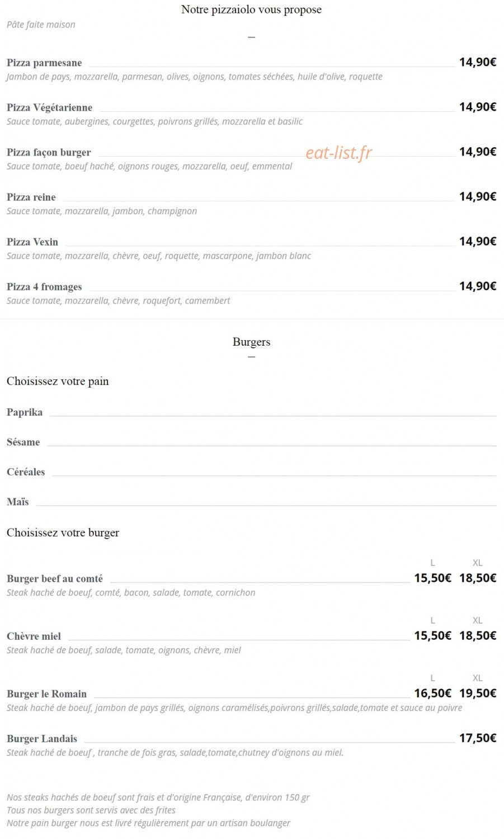Select Pizza Végétarienne menu entry
The width and height of the screenshot is (504, 839).
[49, 107]
